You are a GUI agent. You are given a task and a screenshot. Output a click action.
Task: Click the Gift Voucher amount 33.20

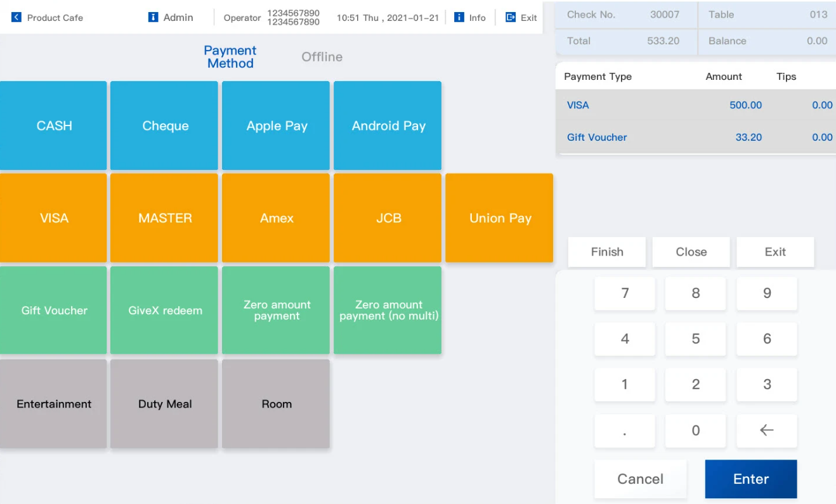[748, 137]
